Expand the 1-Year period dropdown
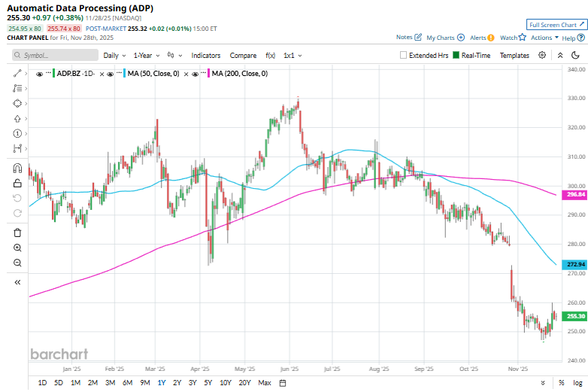The width and height of the screenshot is (588, 392). click(147, 55)
